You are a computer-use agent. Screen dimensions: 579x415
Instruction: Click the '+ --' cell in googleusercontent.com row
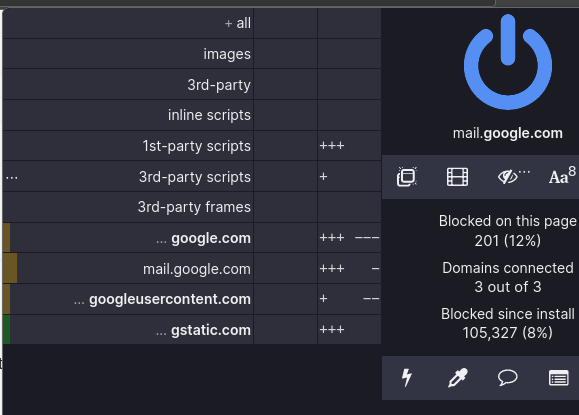click(x=349, y=299)
